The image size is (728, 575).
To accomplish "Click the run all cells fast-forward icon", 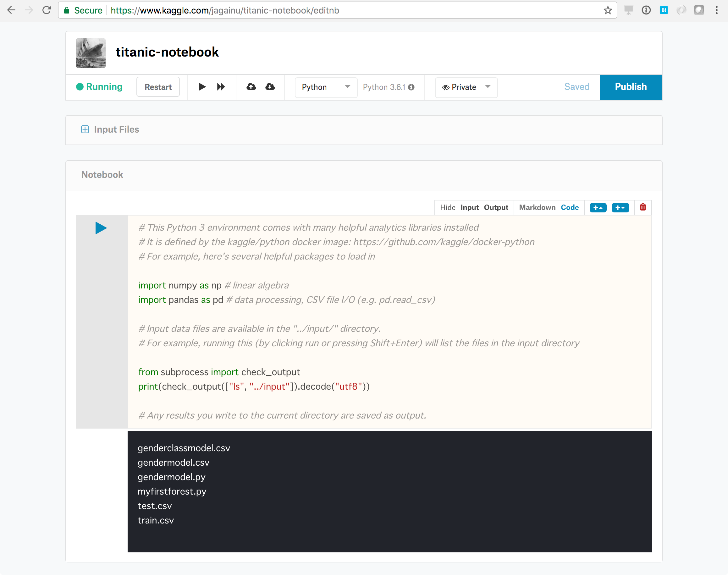I will click(x=221, y=87).
